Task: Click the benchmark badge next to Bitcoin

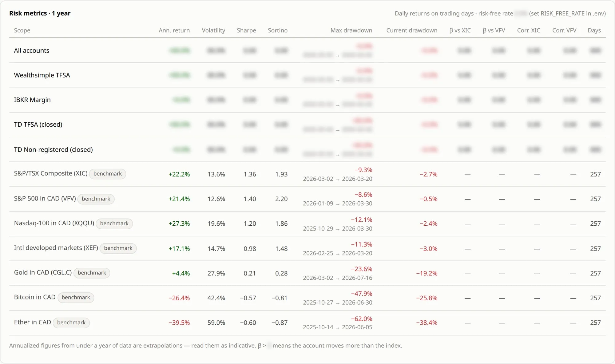Action: click(x=76, y=297)
